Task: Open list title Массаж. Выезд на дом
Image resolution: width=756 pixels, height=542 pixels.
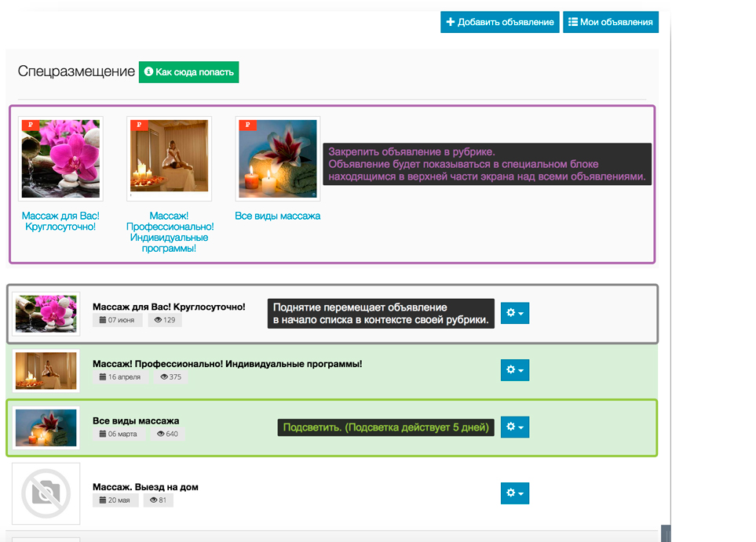Action: (x=145, y=487)
